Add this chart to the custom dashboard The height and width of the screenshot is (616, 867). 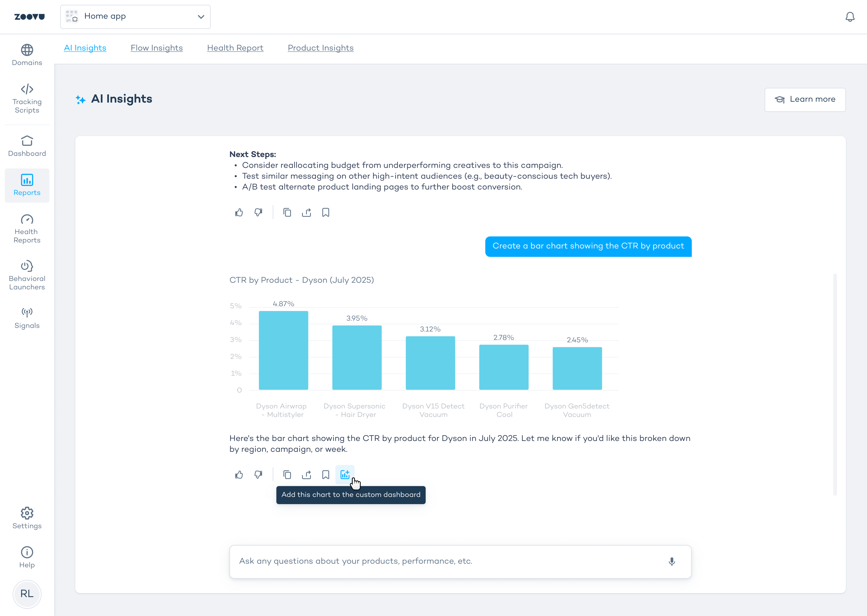pos(345,475)
